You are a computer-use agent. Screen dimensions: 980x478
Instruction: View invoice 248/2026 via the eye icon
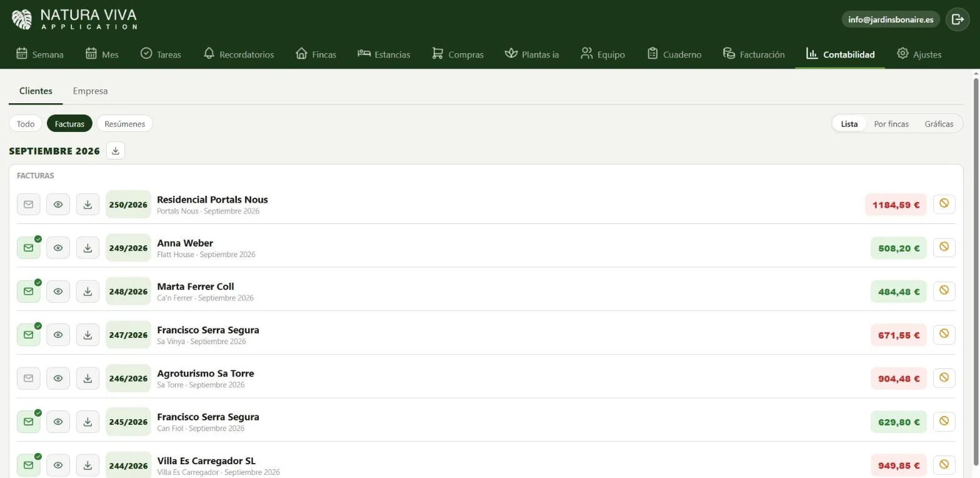coord(58,292)
